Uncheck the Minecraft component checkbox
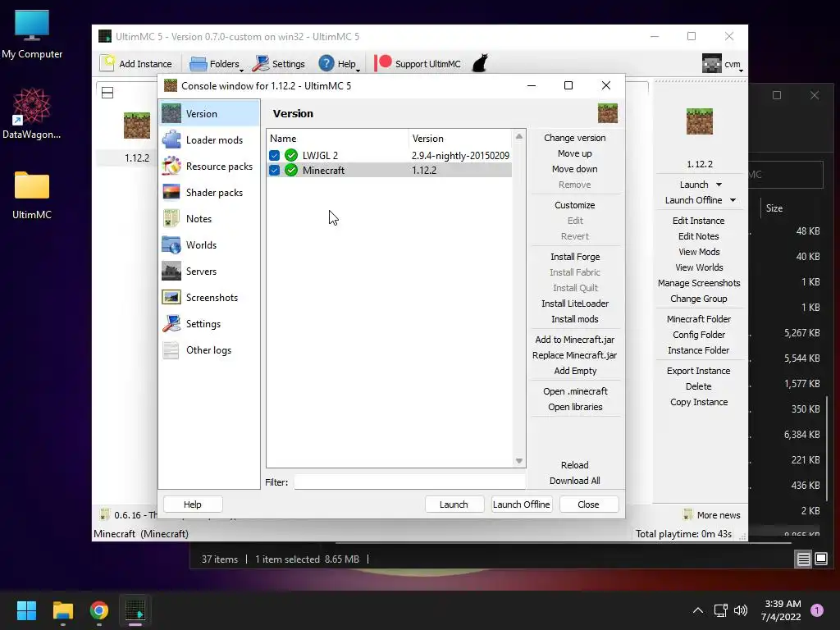This screenshot has height=630, width=840. point(274,171)
